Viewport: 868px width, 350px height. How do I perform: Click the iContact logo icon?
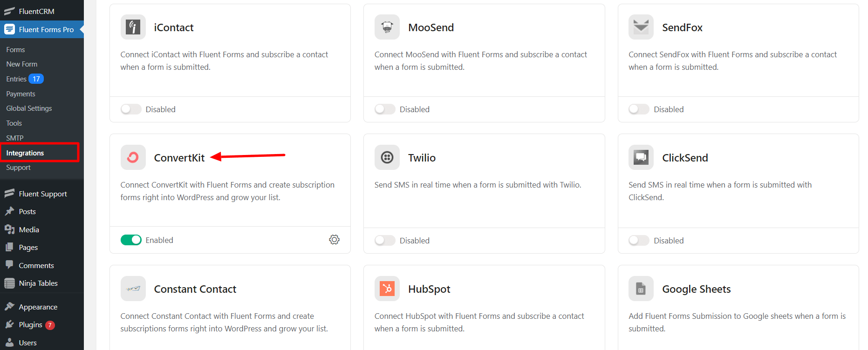coord(133,27)
